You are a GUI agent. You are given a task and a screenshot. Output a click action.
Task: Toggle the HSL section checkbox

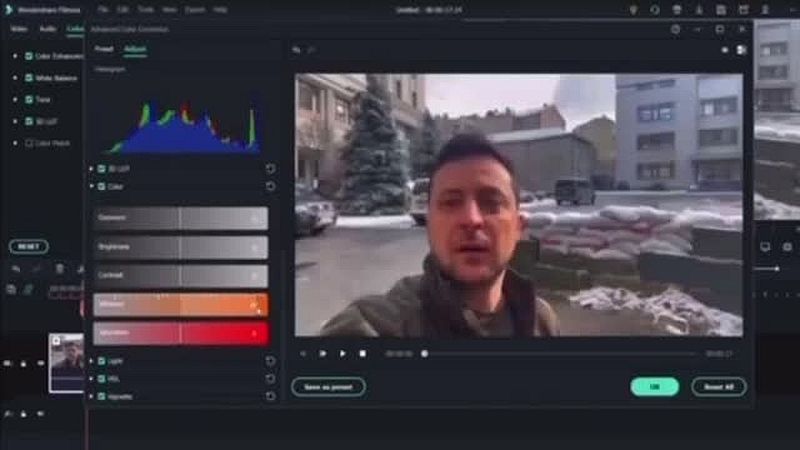102,379
